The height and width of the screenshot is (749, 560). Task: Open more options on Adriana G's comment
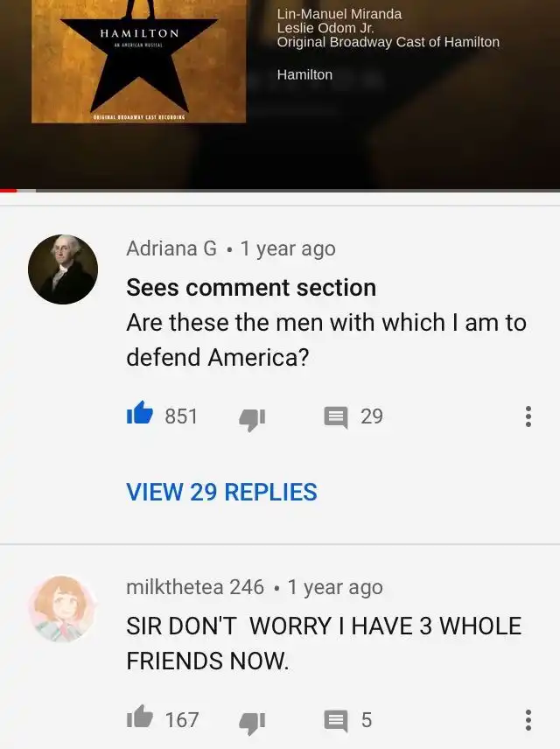(528, 416)
